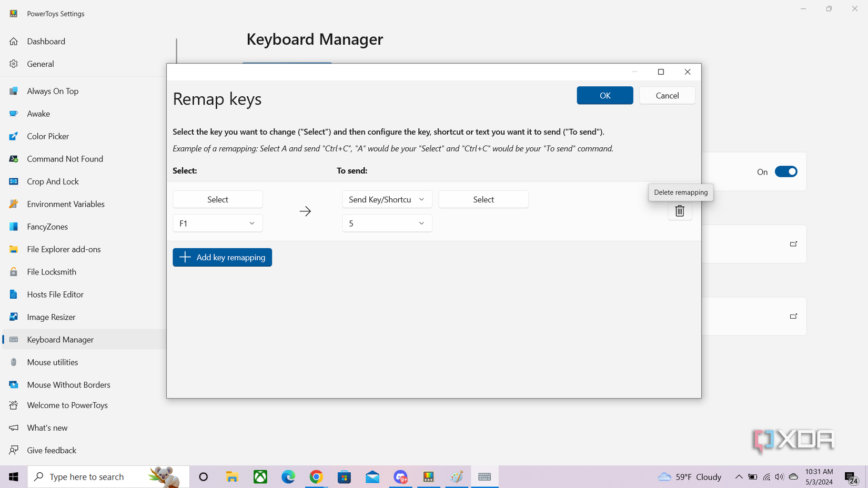Click the Select button under To send
This screenshot has height=488, width=868.
(483, 199)
